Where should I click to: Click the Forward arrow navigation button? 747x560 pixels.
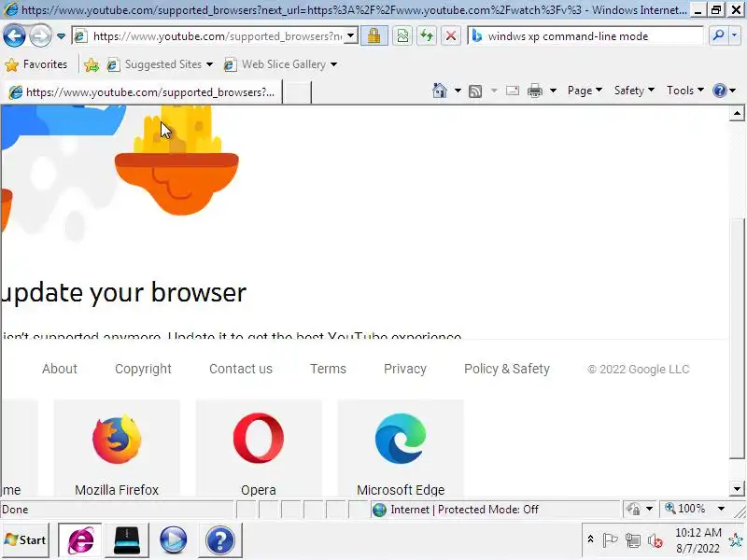tap(40, 36)
